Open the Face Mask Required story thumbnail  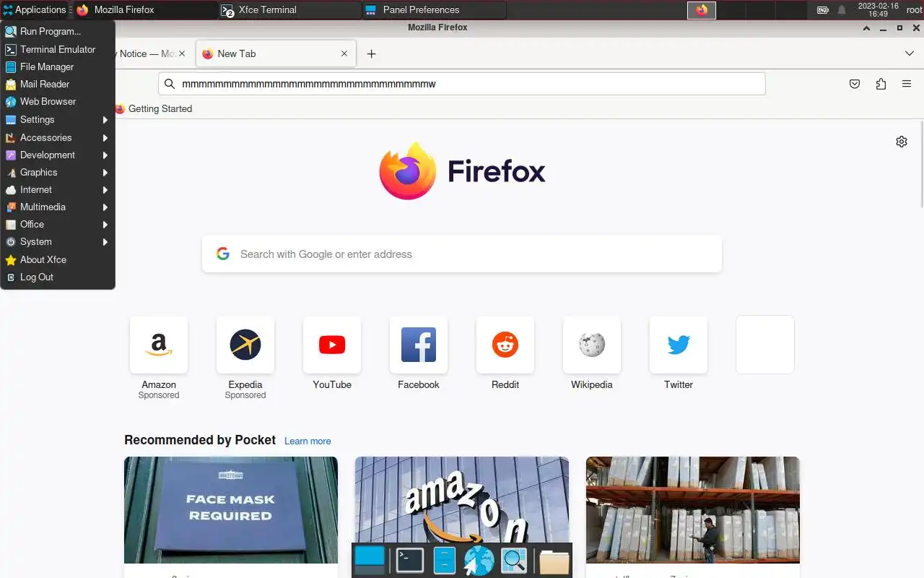pos(231,510)
